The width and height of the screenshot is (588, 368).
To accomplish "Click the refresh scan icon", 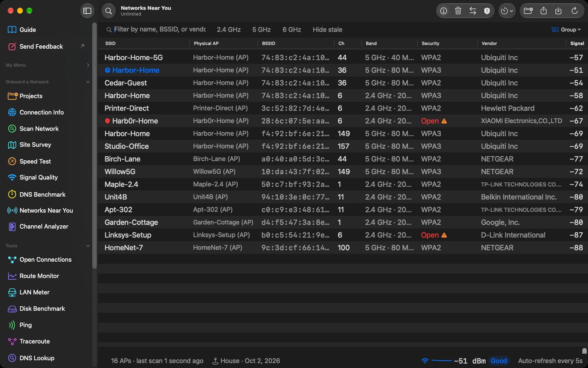I will click(575, 11).
